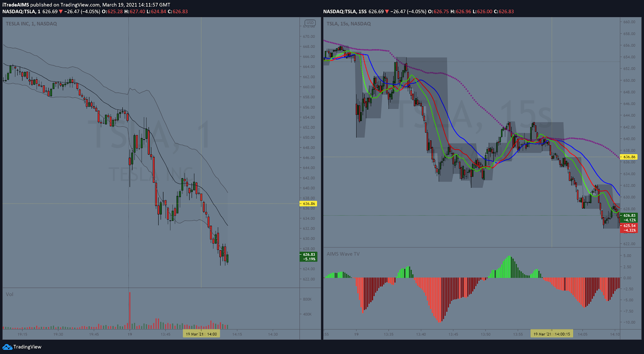Click the 13:50 time axis label
The image size is (644, 354).
click(485, 334)
